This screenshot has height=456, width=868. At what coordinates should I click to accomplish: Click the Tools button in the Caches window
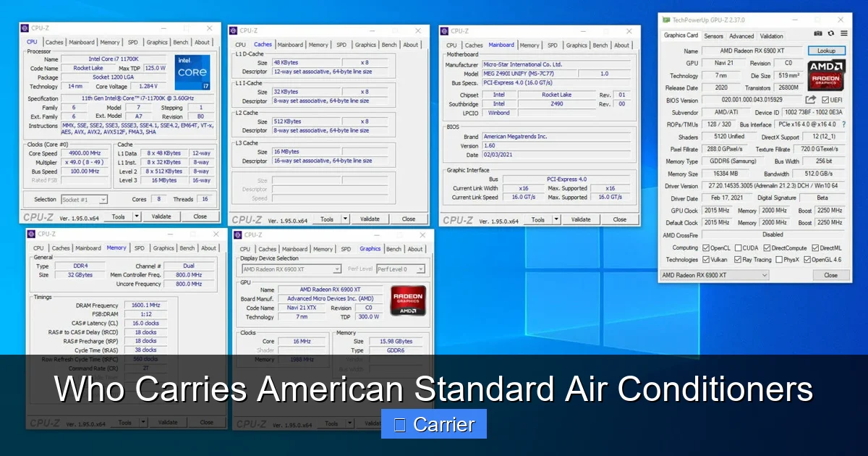pyautogui.click(x=327, y=219)
